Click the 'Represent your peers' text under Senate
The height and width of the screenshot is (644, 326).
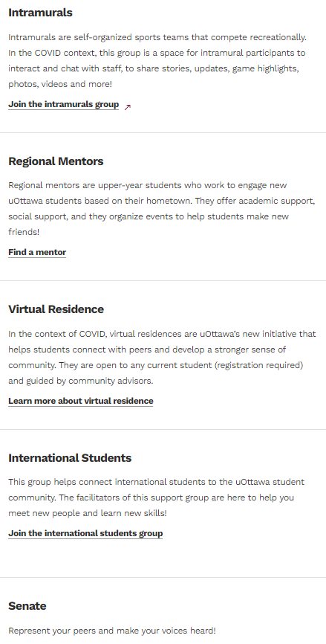(112, 631)
